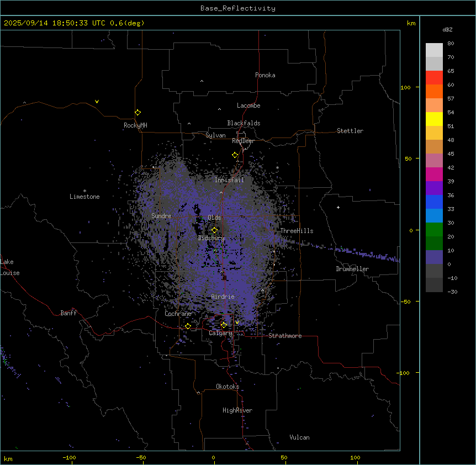Click the purple 36-39 dBZ legend swatch
The image size is (476, 465).
(x=434, y=188)
